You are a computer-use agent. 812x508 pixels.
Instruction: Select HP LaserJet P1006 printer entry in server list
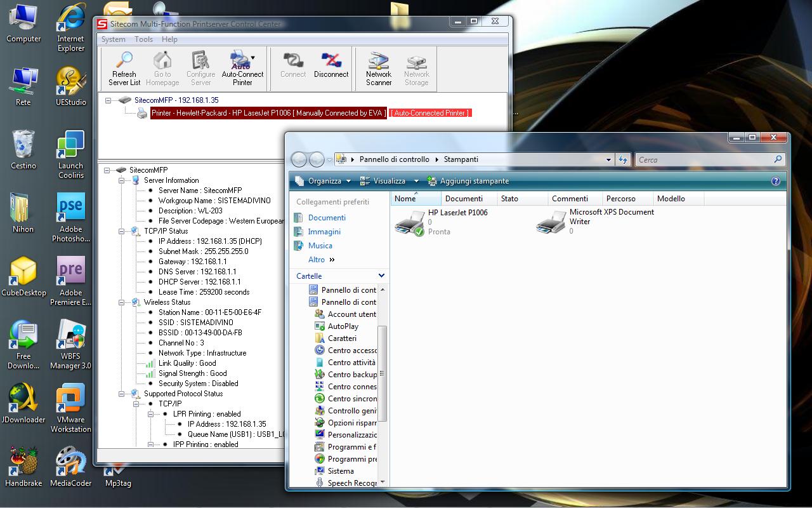268,113
